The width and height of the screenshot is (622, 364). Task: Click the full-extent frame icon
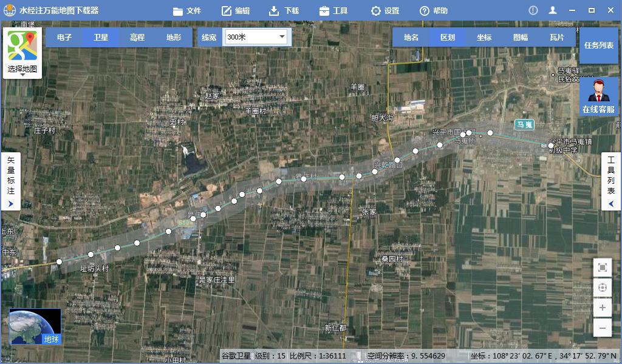(x=602, y=268)
